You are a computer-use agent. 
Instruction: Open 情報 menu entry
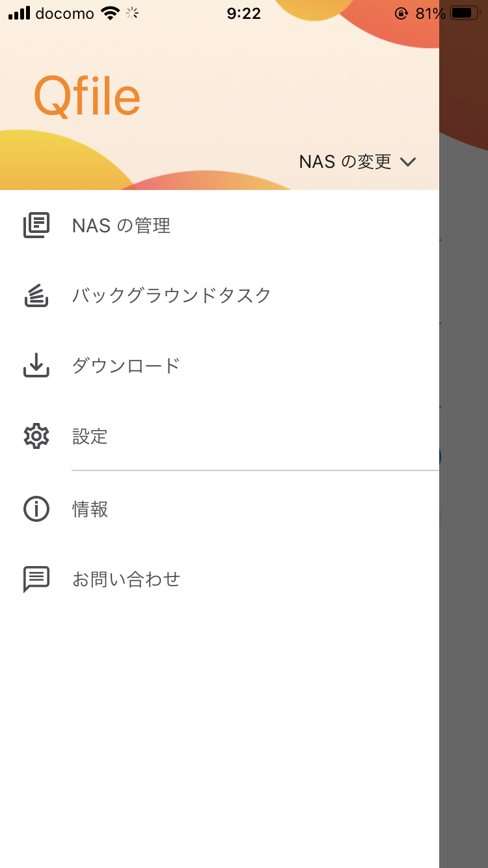click(x=90, y=509)
